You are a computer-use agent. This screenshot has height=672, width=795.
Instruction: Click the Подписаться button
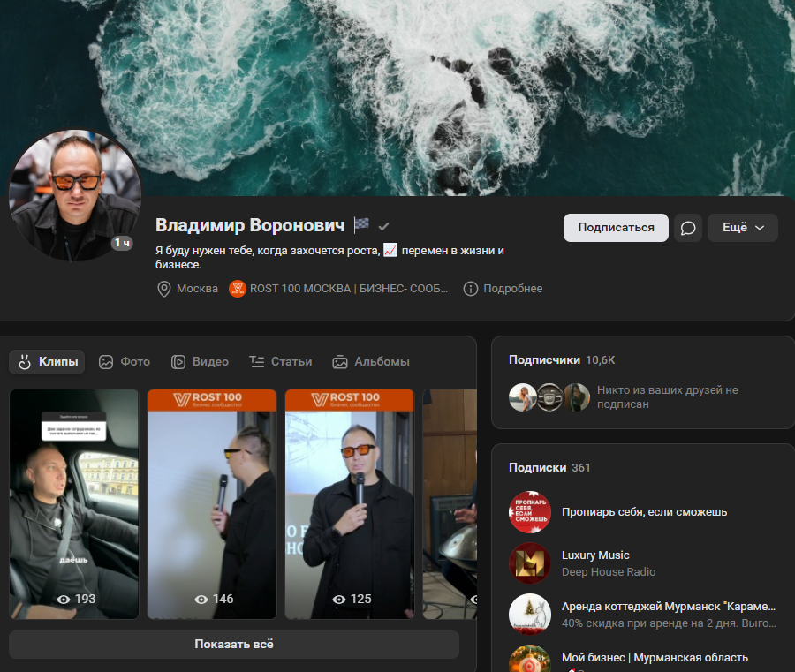pos(616,228)
